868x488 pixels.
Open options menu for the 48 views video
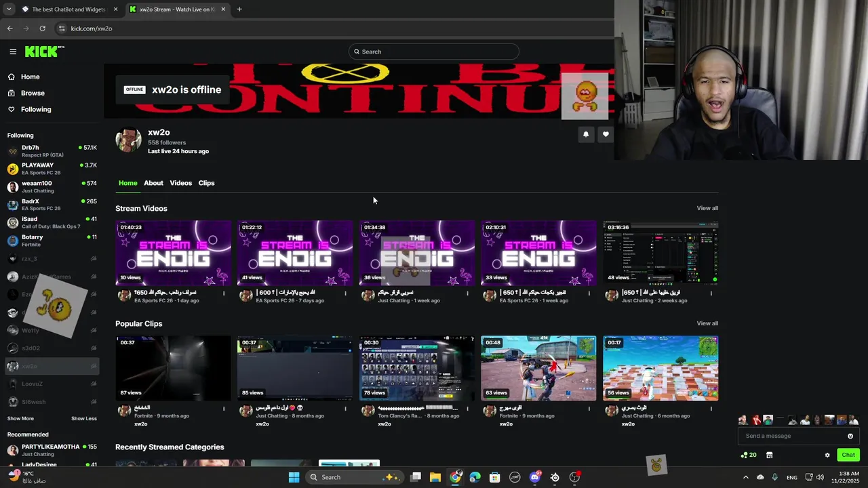[x=711, y=293]
